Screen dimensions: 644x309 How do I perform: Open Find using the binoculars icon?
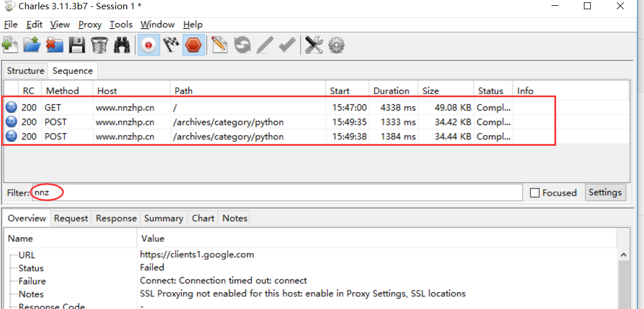click(x=121, y=45)
